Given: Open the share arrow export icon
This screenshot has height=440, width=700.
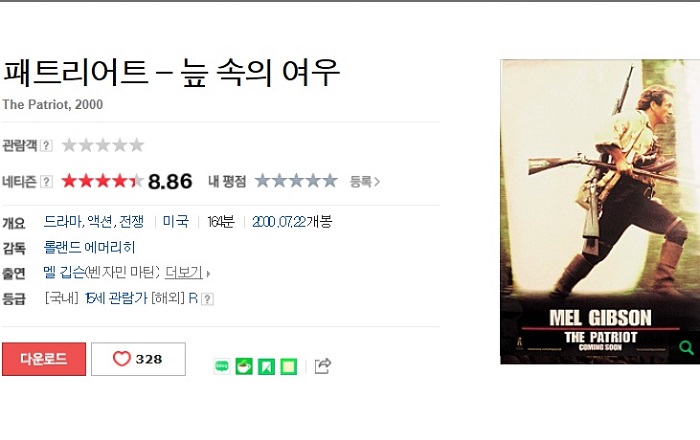Looking at the screenshot, I should coord(323,366).
